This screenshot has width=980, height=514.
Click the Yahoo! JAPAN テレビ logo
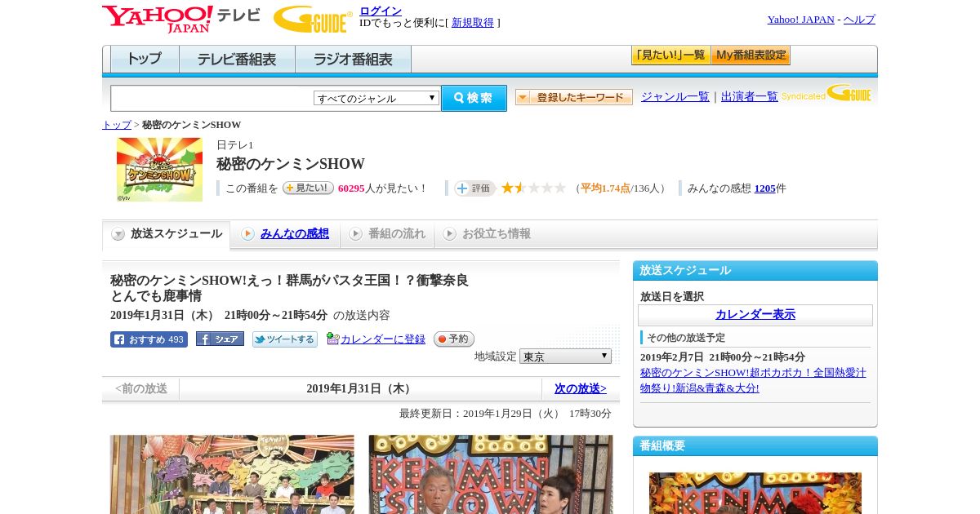[x=181, y=19]
